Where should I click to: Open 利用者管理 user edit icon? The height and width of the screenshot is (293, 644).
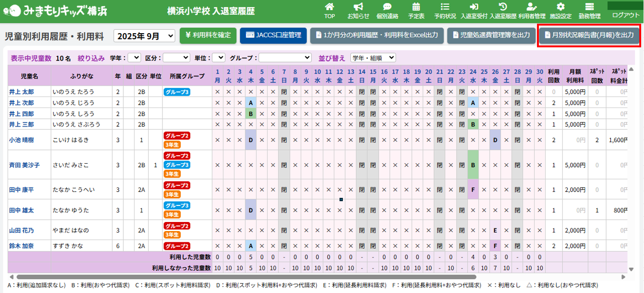coord(532,7)
